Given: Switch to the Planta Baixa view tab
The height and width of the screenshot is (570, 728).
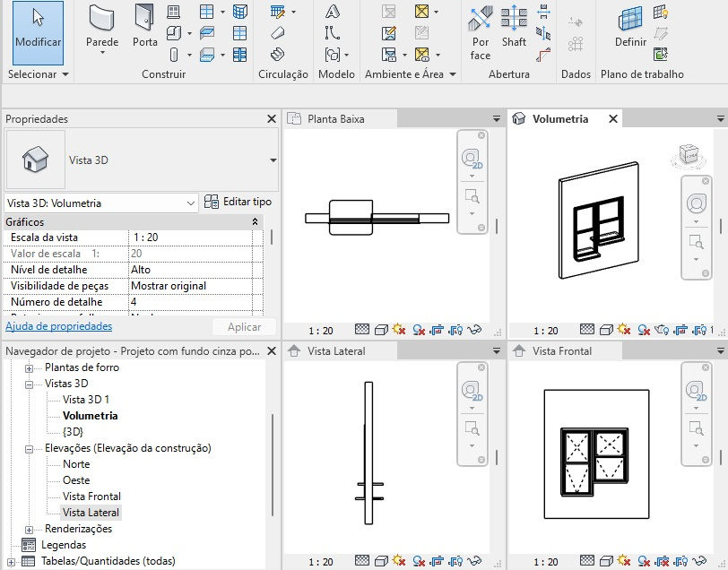Looking at the screenshot, I should click(341, 119).
